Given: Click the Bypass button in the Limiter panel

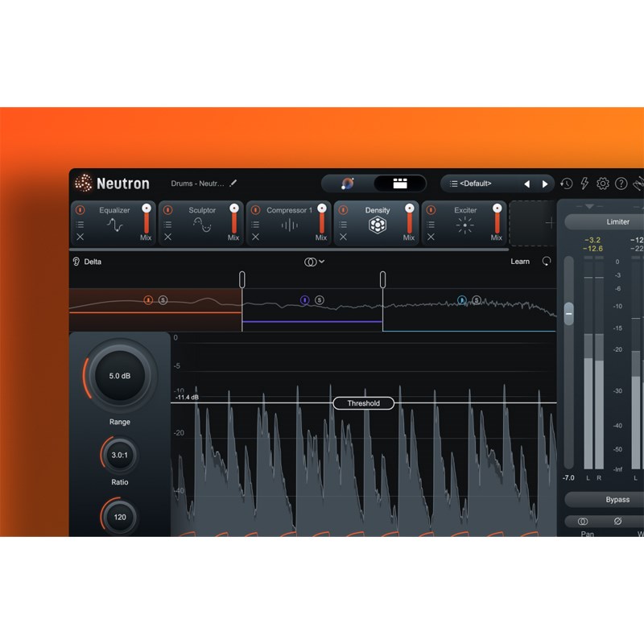Looking at the screenshot, I should 617,499.
